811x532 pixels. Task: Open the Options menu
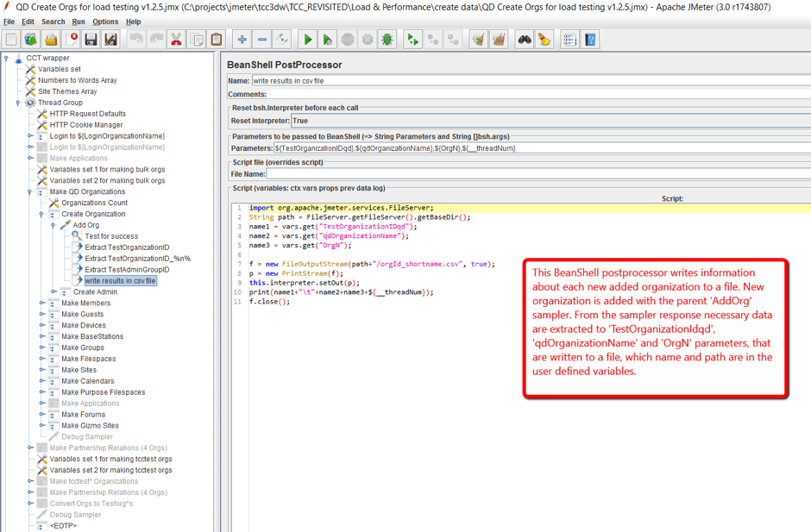pos(105,22)
